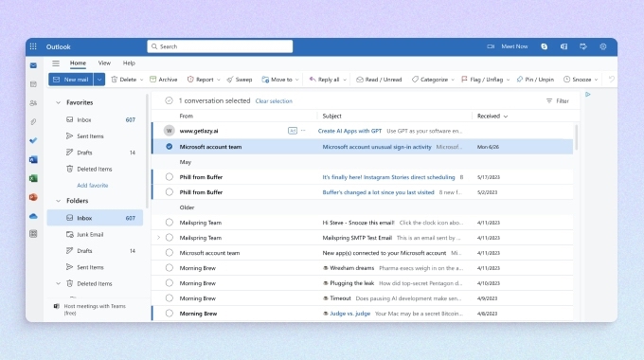This screenshot has width=644, height=360.
Task: Open the OneNote feed icon in header
Action: [563, 46]
